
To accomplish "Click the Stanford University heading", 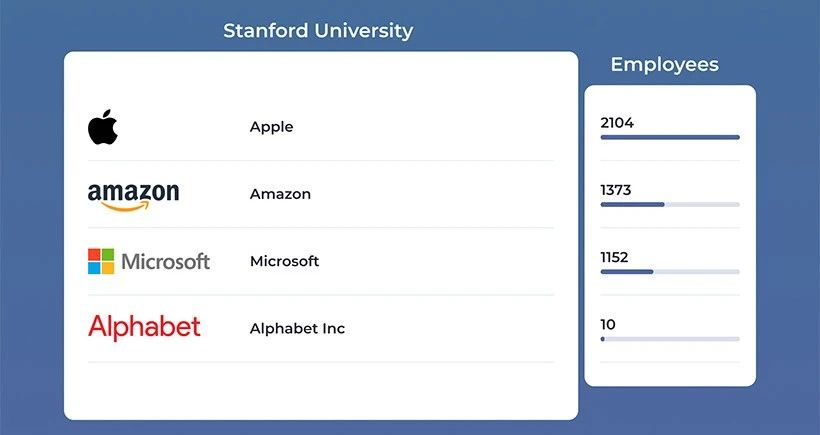I will (x=317, y=30).
